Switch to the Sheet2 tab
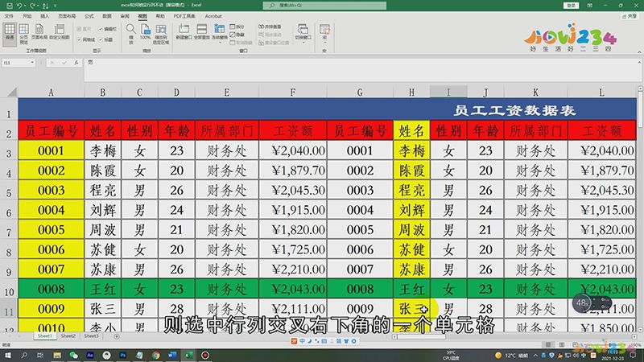The height and width of the screenshot is (362, 644). pos(68,335)
